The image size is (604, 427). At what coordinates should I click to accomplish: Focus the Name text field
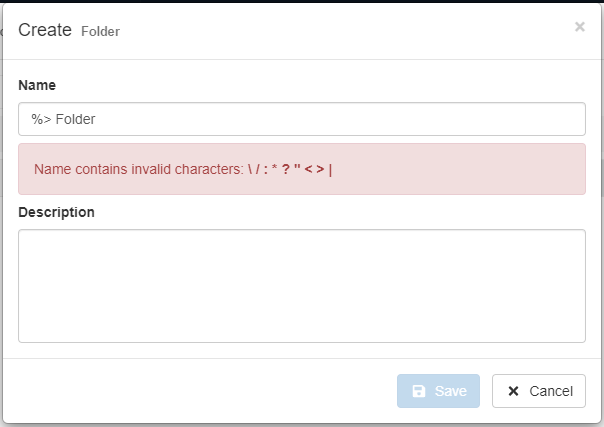click(x=301, y=119)
